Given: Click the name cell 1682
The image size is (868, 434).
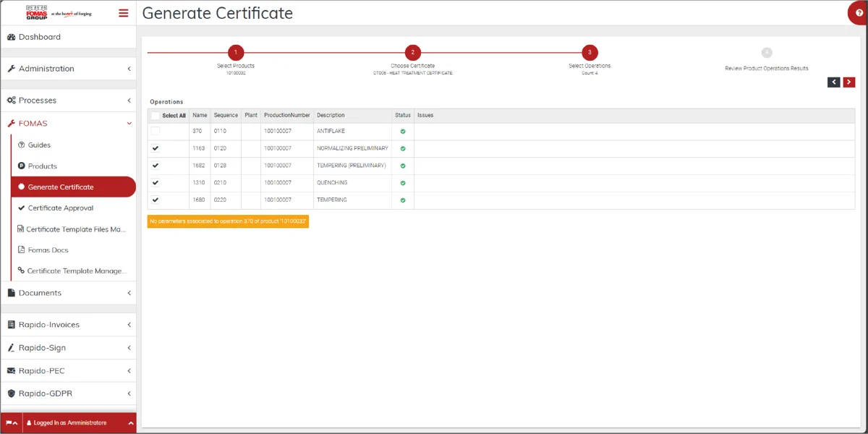Looking at the screenshot, I should 199,166.
